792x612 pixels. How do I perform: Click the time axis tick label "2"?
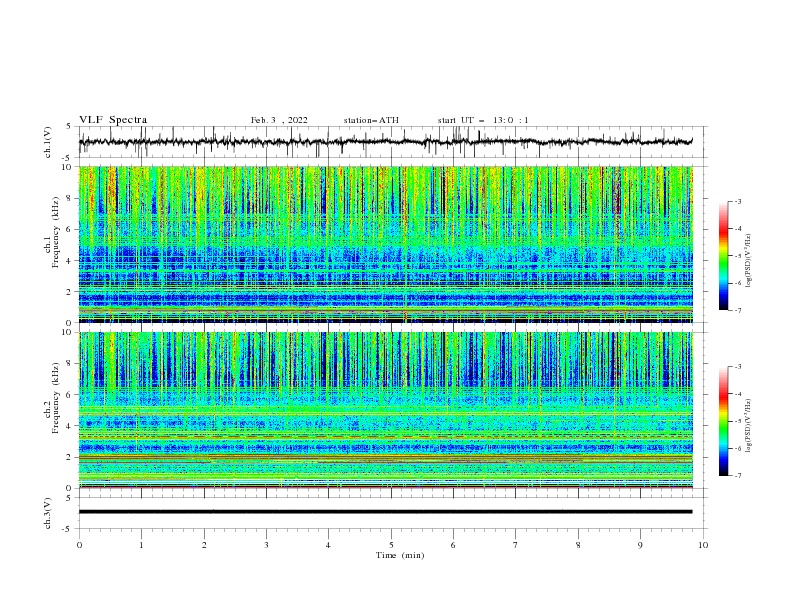pos(204,545)
